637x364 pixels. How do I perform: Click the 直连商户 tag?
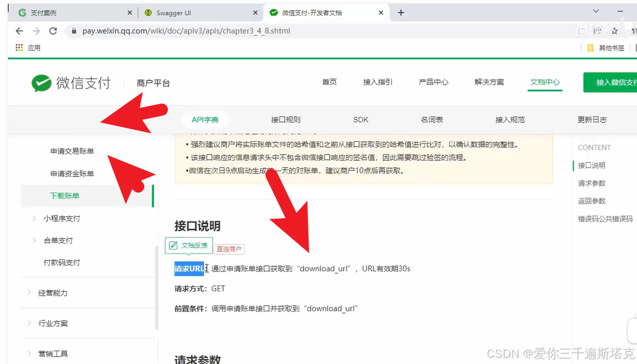pyautogui.click(x=229, y=249)
